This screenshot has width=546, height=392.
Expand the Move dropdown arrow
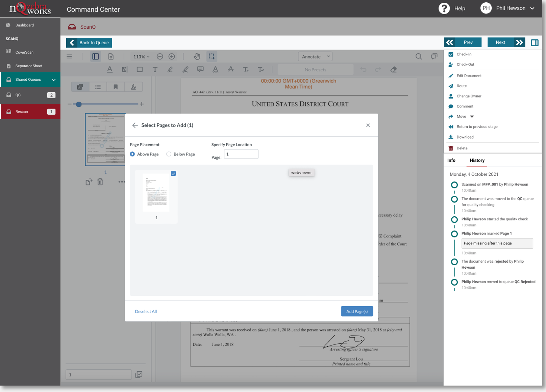click(x=472, y=117)
